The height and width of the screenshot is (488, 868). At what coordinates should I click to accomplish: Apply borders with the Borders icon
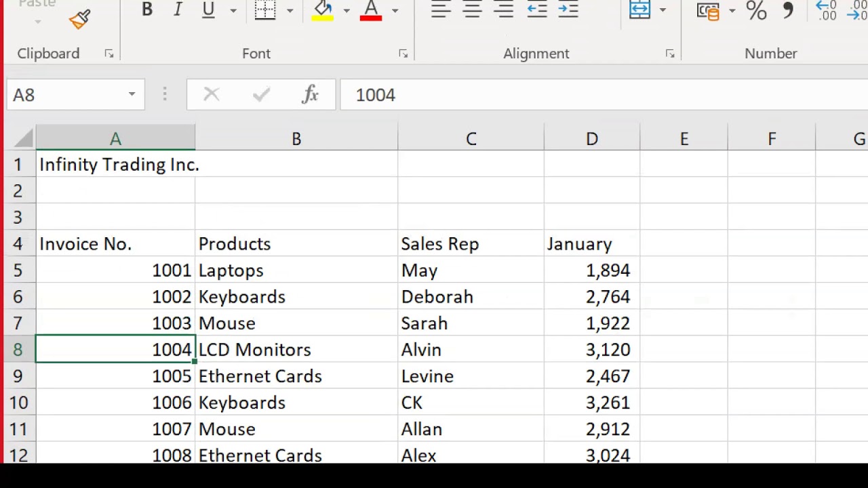(265, 9)
